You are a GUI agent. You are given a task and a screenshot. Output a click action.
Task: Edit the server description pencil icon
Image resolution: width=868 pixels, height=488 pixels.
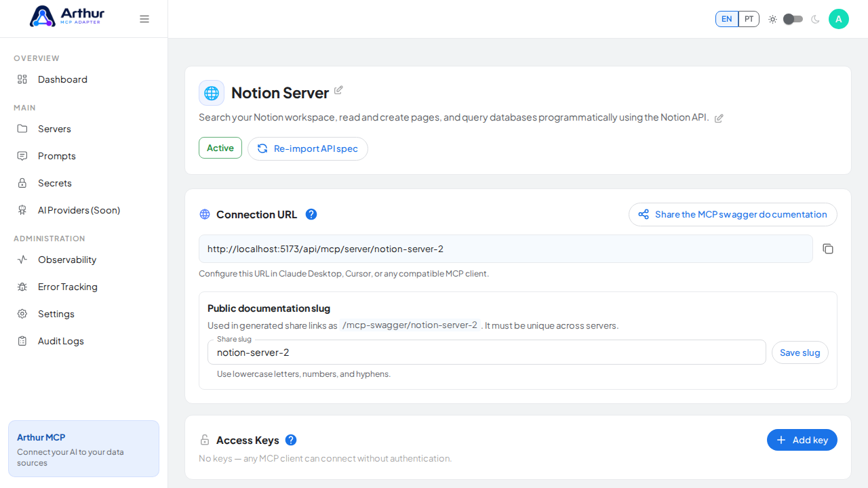click(719, 118)
